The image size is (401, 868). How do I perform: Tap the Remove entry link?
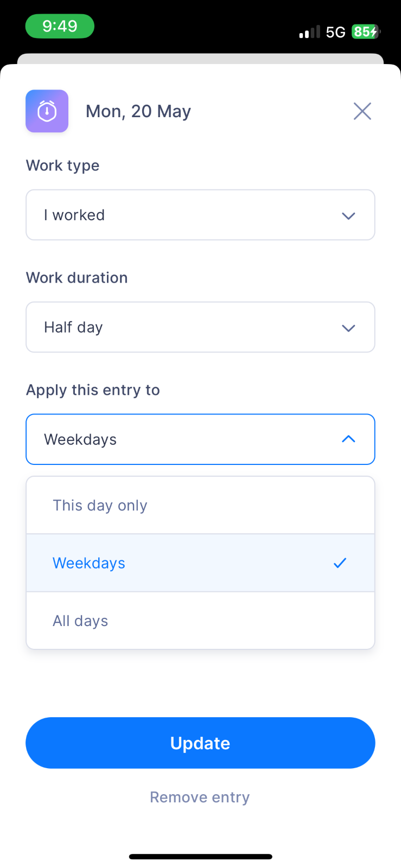tap(200, 797)
